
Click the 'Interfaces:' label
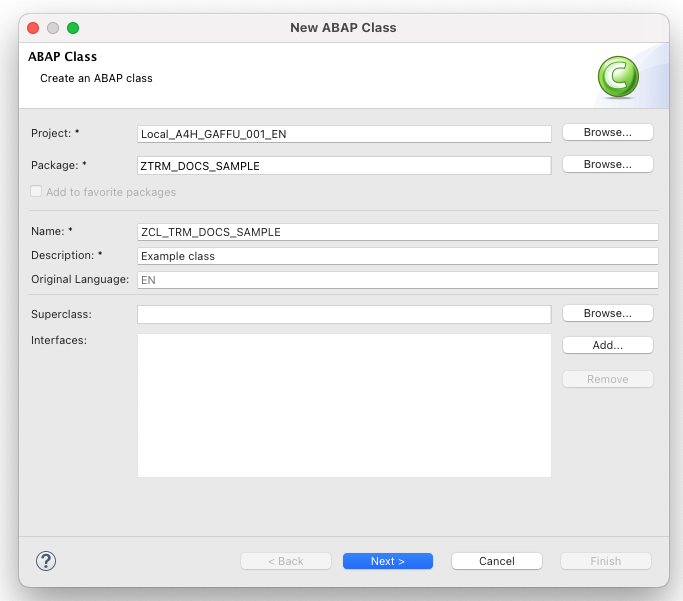(59, 340)
